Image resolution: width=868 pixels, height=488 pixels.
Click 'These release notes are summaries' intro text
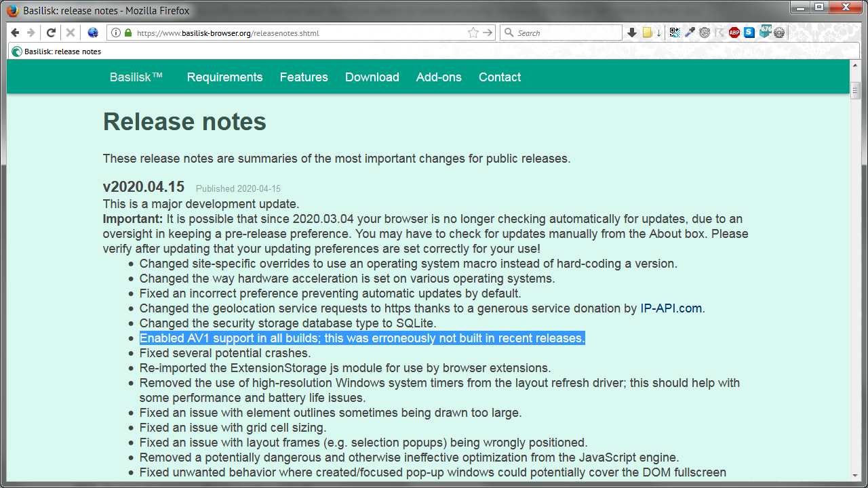coord(337,159)
